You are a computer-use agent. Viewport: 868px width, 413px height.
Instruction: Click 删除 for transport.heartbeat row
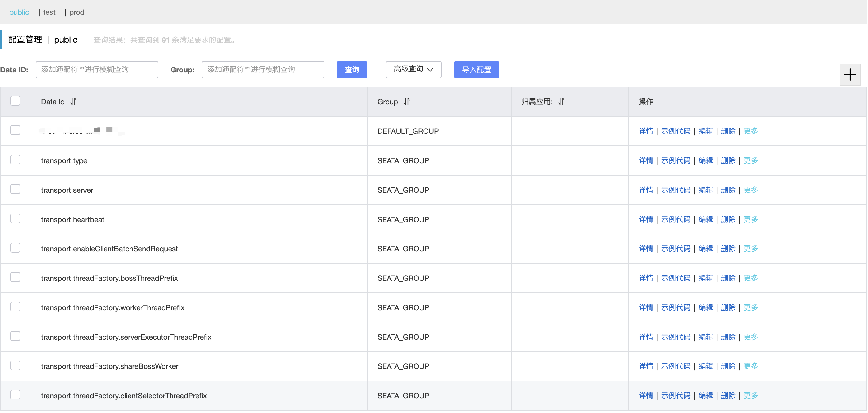(728, 219)
